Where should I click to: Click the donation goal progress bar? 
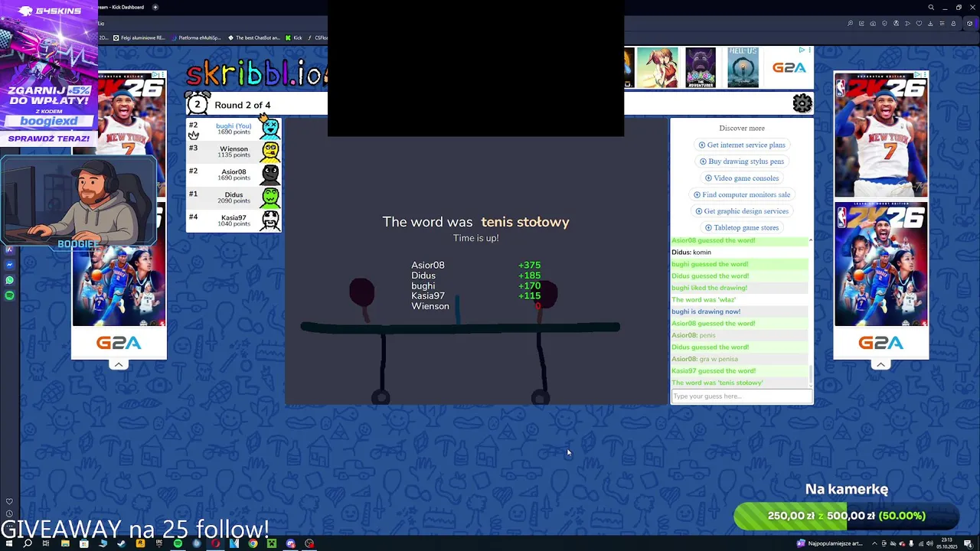point(846,516)
